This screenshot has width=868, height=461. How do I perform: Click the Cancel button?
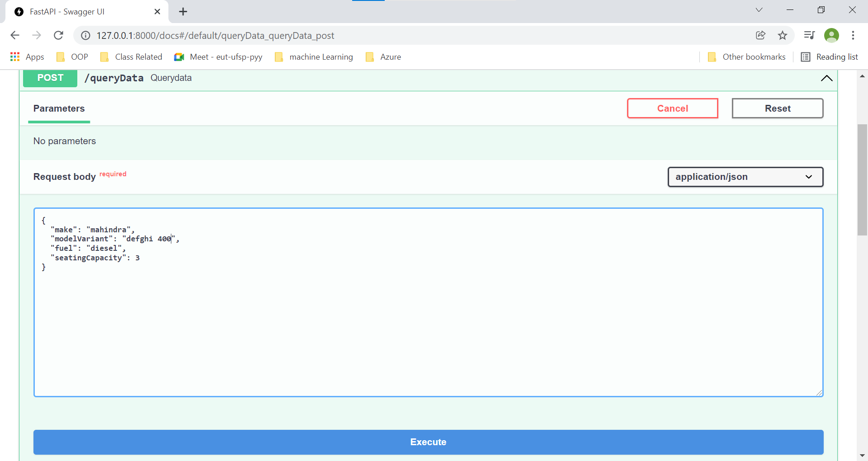click(673, 108)
